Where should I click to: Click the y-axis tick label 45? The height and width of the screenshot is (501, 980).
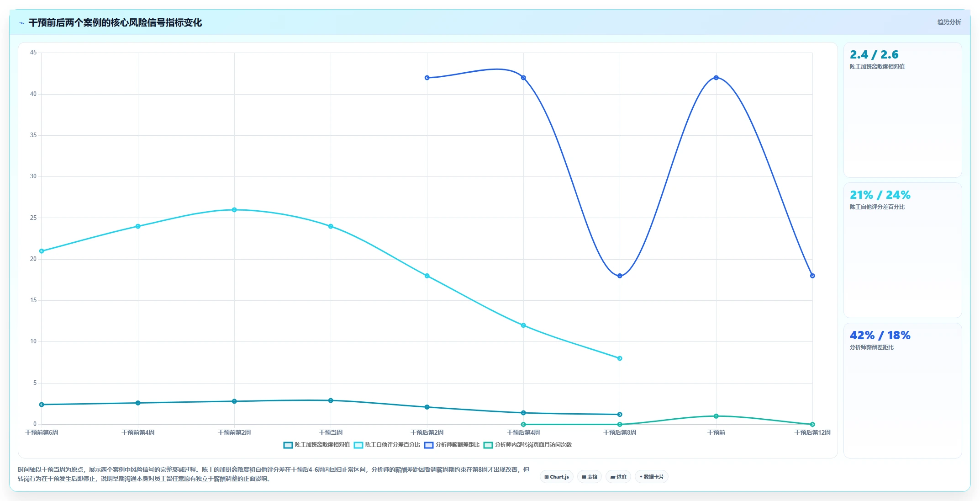click(33, 53)
